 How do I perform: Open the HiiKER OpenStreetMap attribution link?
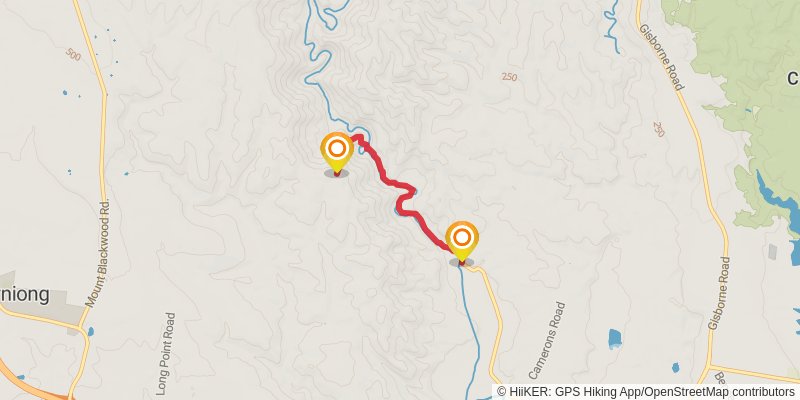point(647,391)
